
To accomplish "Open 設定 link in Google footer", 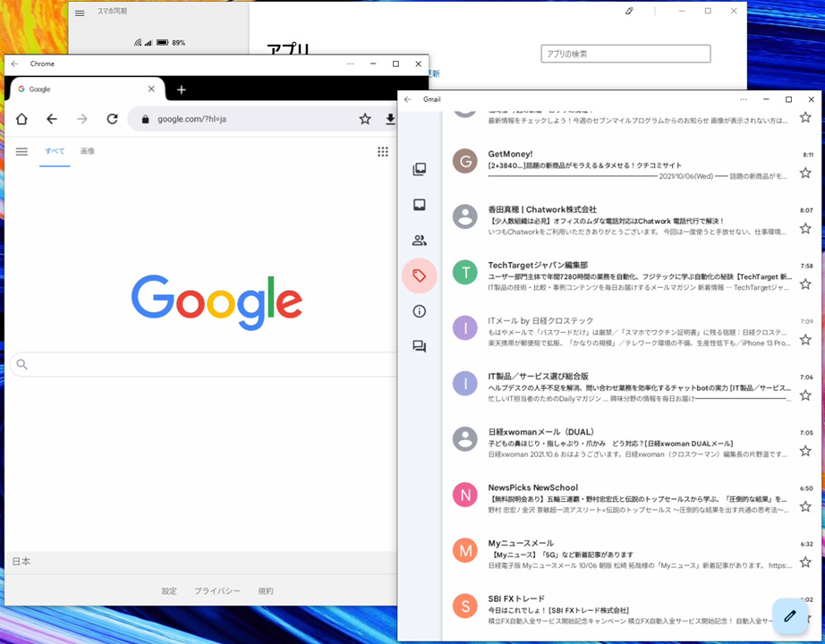I will pos(169,591).
